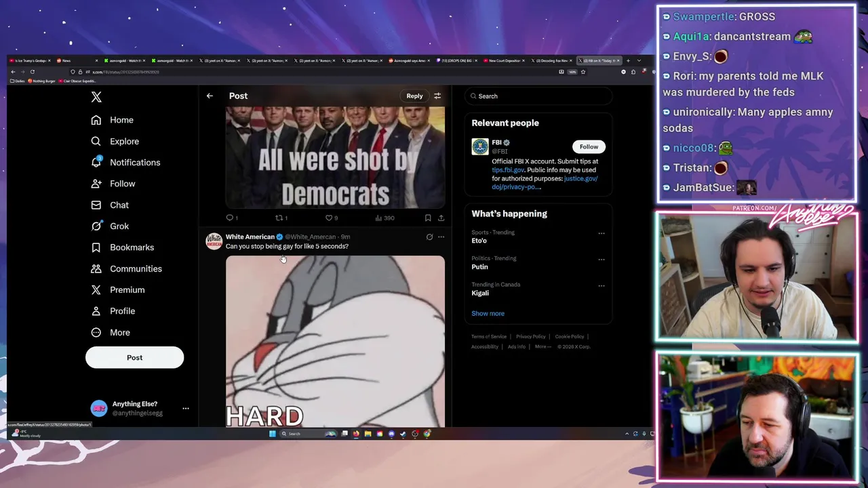868x488 pixels.
Task: Click the Grok icon
Action: click(96, 226)
